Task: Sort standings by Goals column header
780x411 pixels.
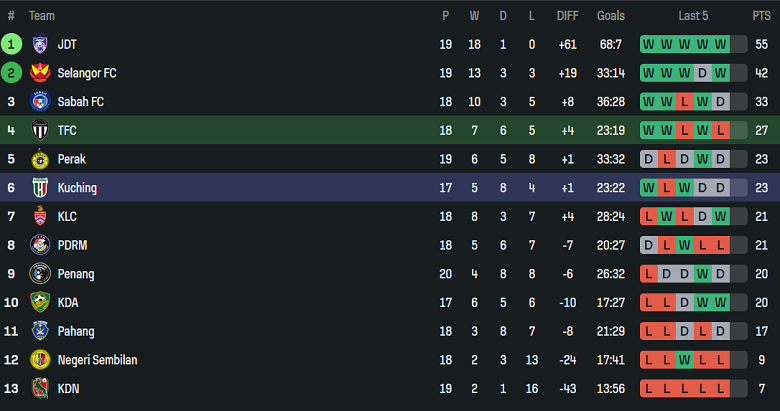Action: tap(610, 16)
